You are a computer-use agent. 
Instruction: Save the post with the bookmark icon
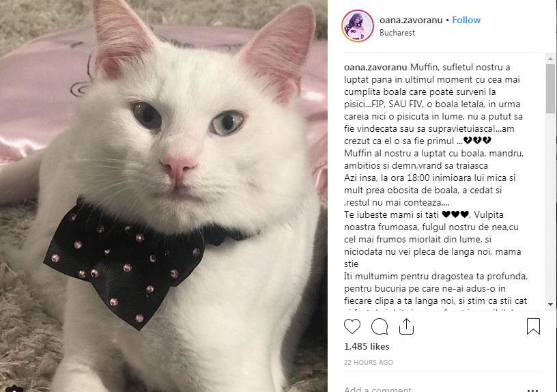(x=533, y=326)
